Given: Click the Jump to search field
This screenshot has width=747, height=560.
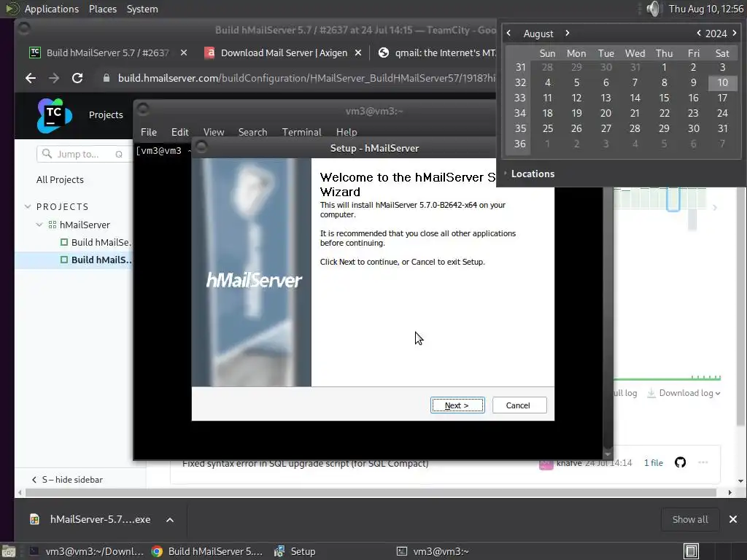Looking at the screenshot, I should [83, 154].
